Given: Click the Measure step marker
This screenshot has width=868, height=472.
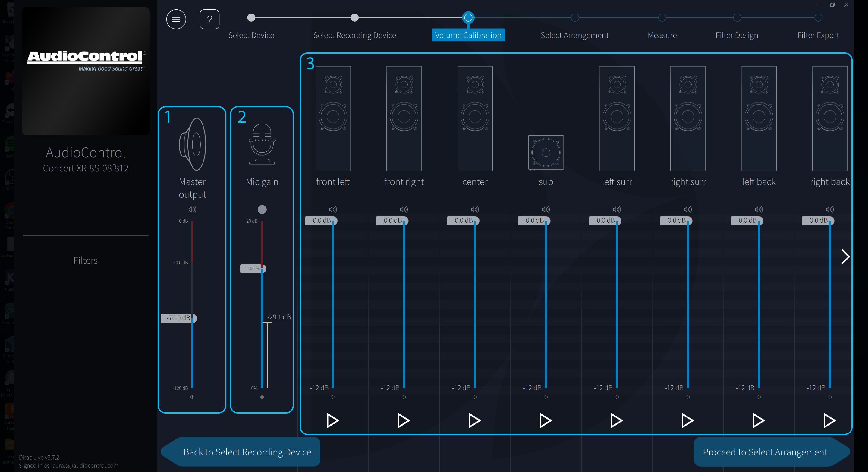Looking at the screenshot, I should [662, 18].
